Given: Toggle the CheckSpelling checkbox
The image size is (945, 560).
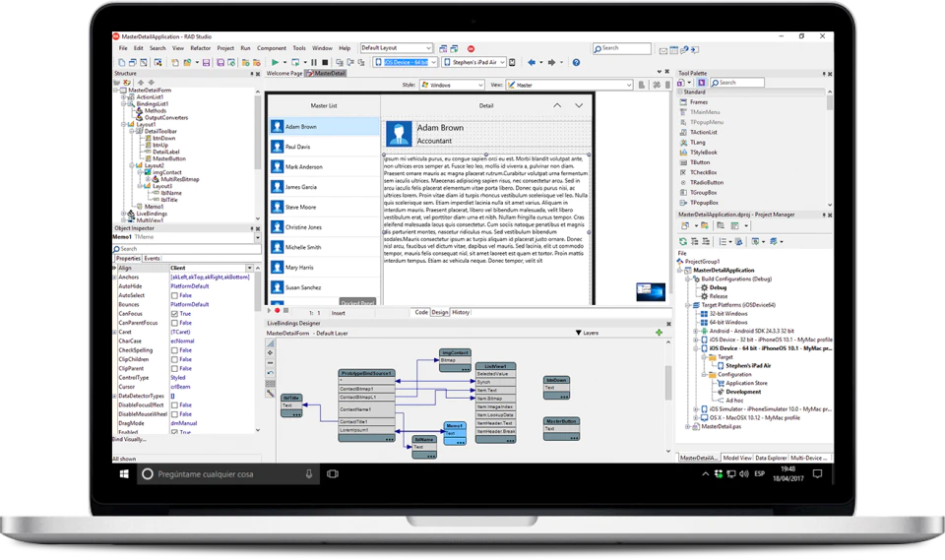Looking at the screenshot, I should click(x=174, y=350).
